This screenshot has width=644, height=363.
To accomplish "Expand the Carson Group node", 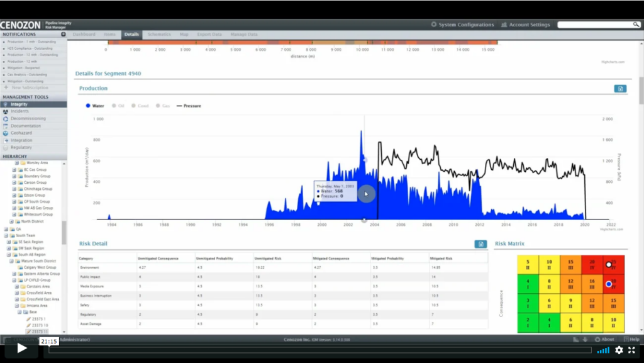I will tap(14, 182).
